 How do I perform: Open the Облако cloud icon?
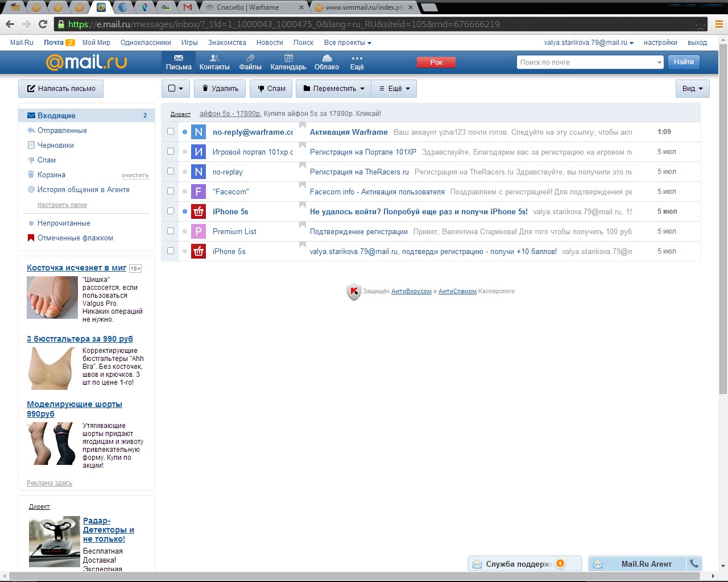click(x=326, y=63)
